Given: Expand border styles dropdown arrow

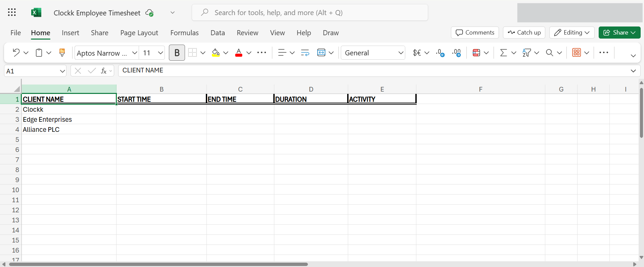Looking at the screenshot, I should coord(203,53).
